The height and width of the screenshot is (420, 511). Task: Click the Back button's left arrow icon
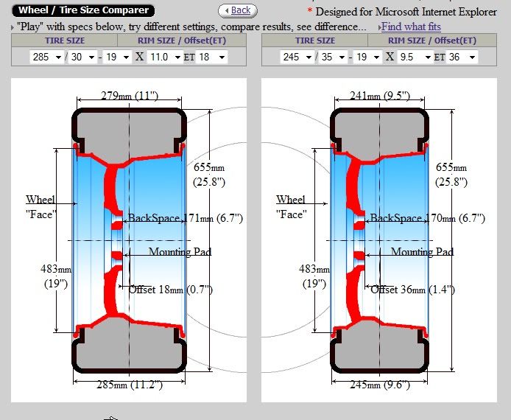tap(227, 11)
